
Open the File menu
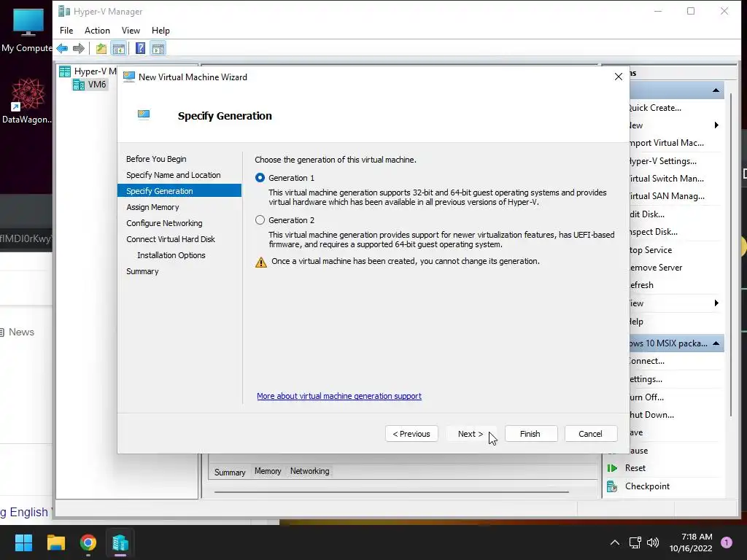tap(66, 31)
